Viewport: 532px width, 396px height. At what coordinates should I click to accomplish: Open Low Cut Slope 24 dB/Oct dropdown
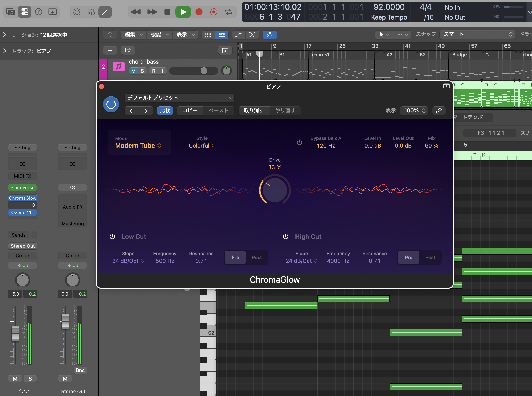[x=128, y=261]
